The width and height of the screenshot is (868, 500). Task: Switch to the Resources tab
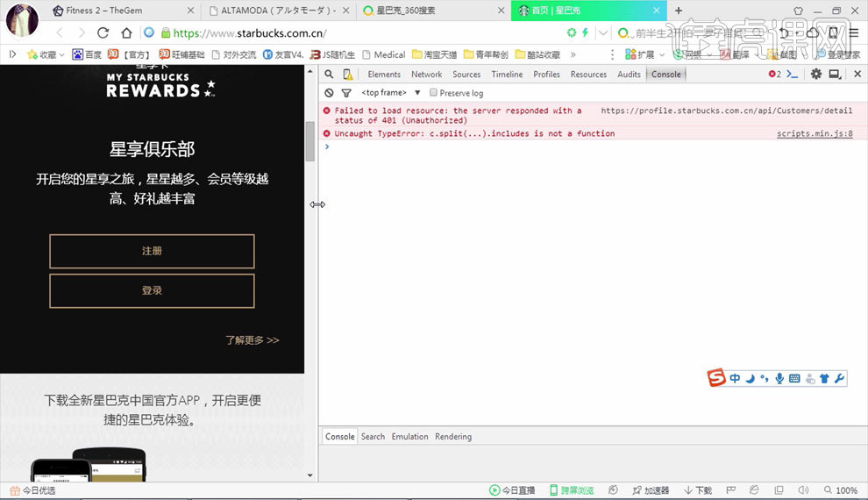pyautogui.click(x=588, y=75)
